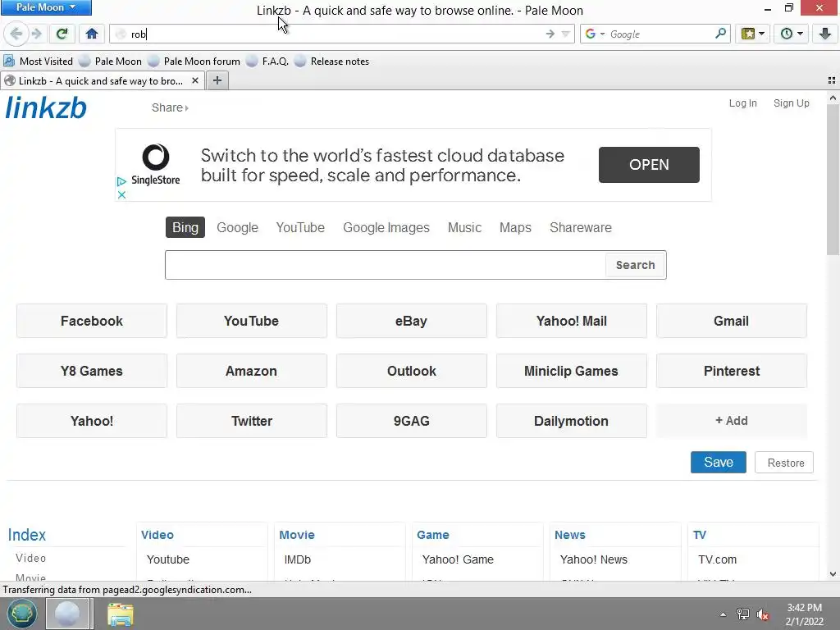This screenshot has width=840, height=630.
Task: Click OPEN on the SingleStore ad
Action: click(x=649, y=164)
